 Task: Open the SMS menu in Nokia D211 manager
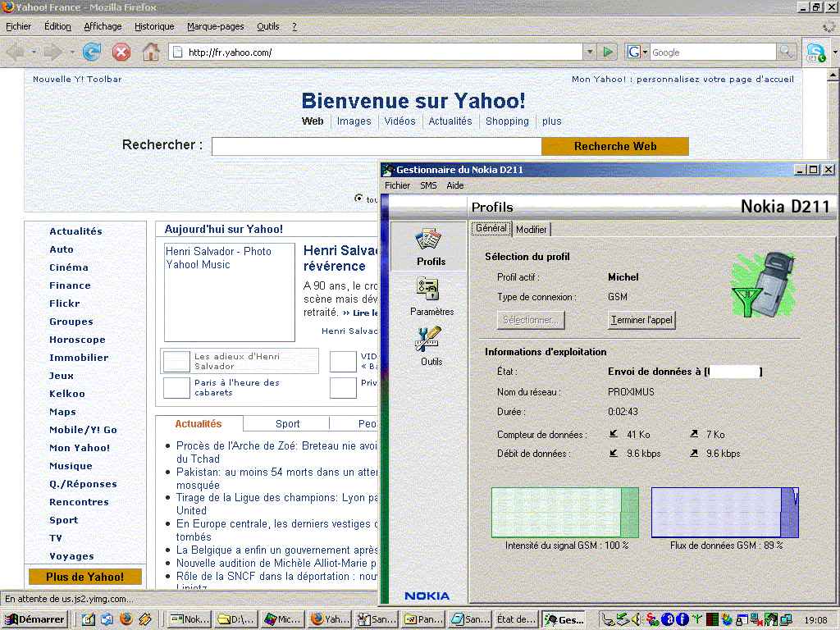click(428, 185)
